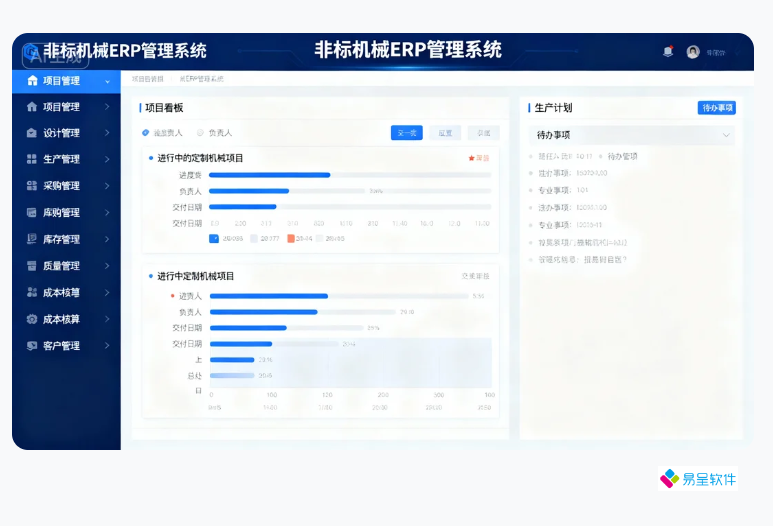The width and height of the screenshot is (773, 526).
Task: Click the pale lavender legend swatch
Action: (254, 239)
